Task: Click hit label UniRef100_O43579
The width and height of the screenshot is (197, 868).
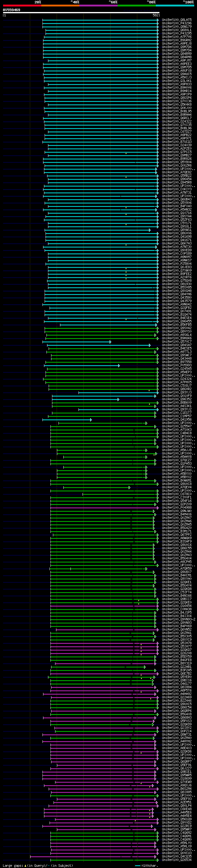Action: click(177, 301)
